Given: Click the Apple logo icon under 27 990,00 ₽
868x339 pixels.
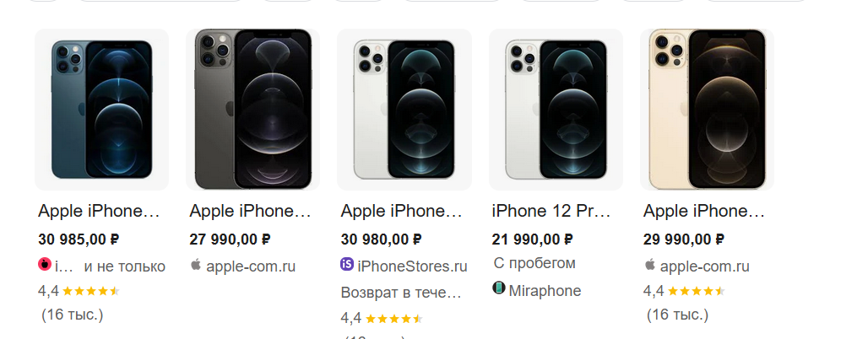Looking at the screenshot, I should (196, 265).
